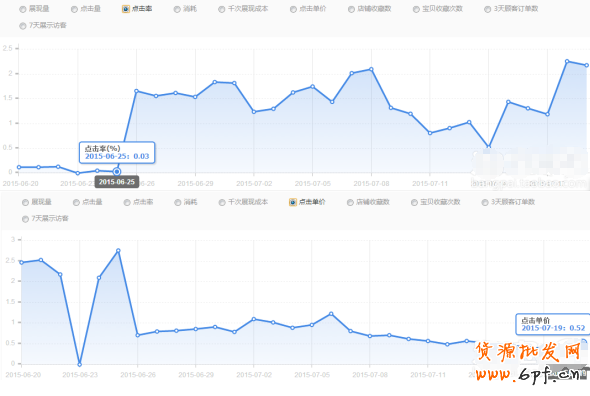Select 点击量 radio above the 点击率 chart

point(75,9)
